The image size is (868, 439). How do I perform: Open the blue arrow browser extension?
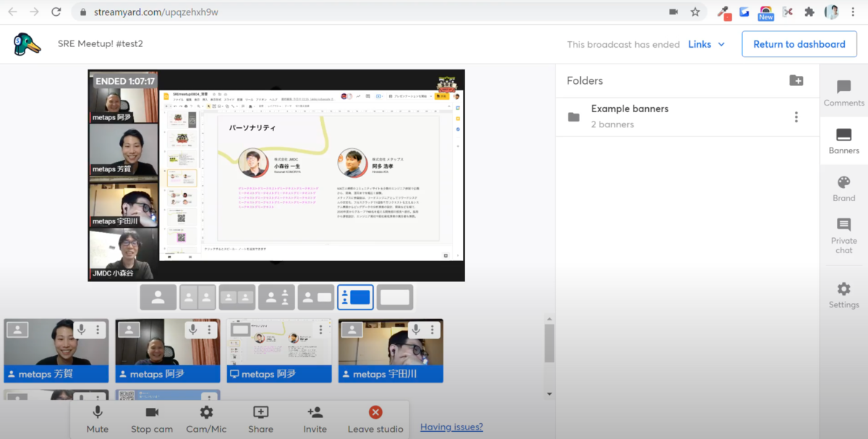pos(744,12)
